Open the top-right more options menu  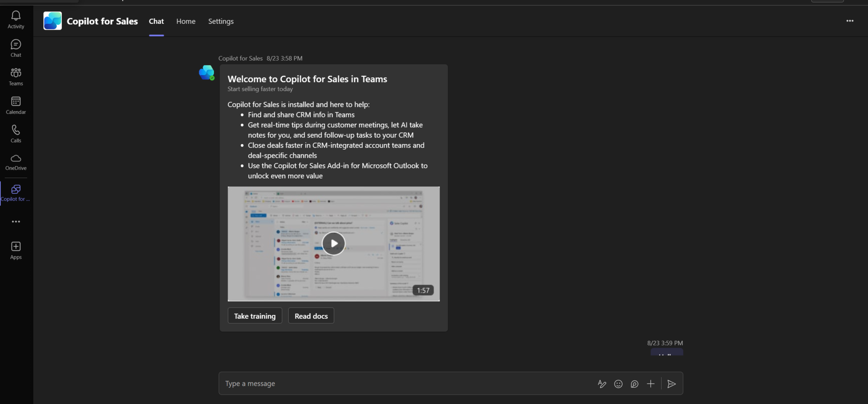coord(850,20)
